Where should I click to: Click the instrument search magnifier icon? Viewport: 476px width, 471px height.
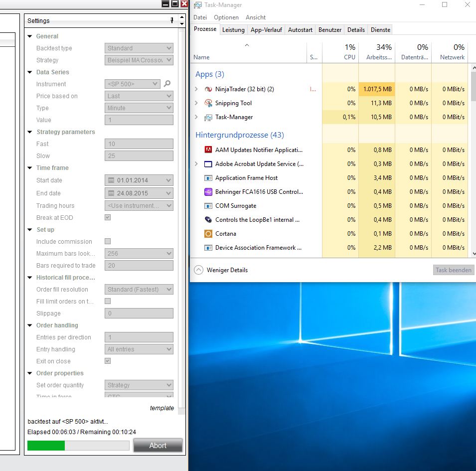[167, 84]
